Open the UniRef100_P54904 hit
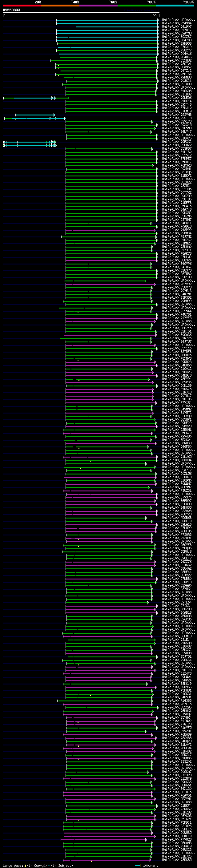 pyautogui.click(x=176, y=23)
